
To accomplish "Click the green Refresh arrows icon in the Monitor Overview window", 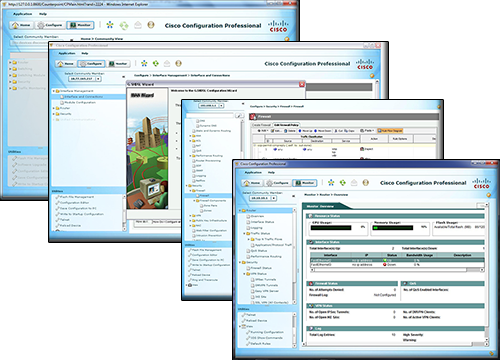I will (x=343, y=182).
